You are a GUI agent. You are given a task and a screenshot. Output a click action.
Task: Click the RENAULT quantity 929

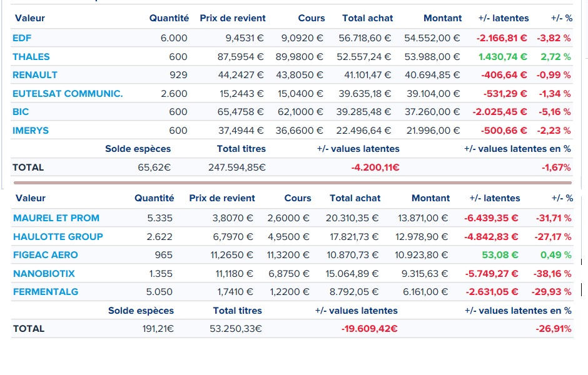click(178, 75)
